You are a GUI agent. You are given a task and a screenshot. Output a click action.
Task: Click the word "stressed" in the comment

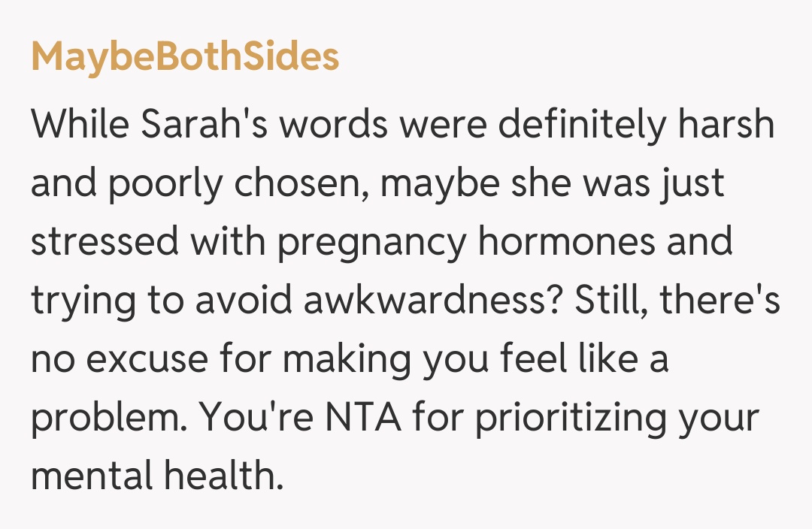click(x=104, y=243)
